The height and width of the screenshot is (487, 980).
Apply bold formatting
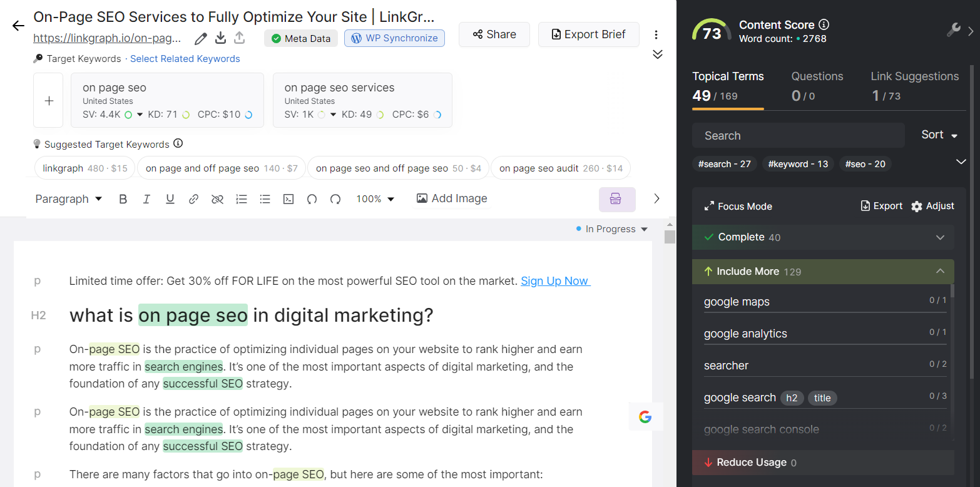click(x=123, y=199)
